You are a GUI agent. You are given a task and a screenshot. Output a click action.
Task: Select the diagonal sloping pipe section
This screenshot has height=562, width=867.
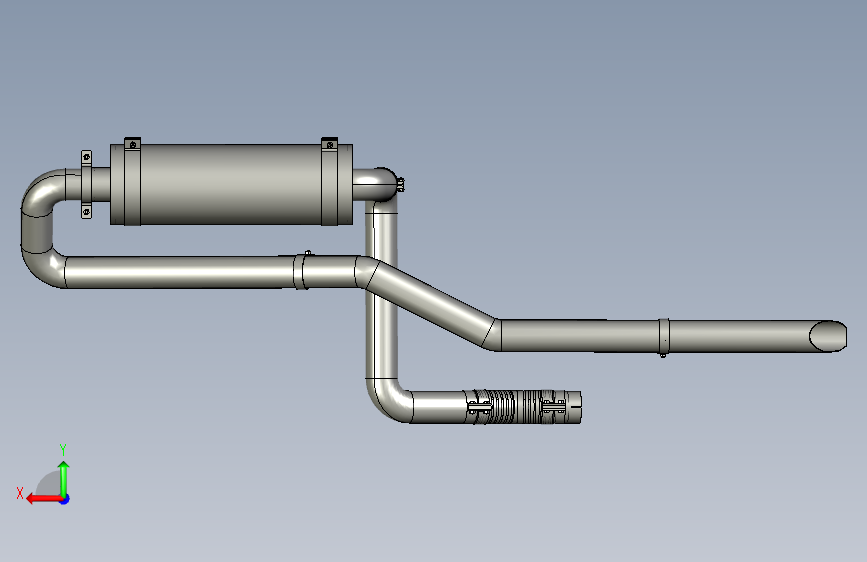pos(431,301)
